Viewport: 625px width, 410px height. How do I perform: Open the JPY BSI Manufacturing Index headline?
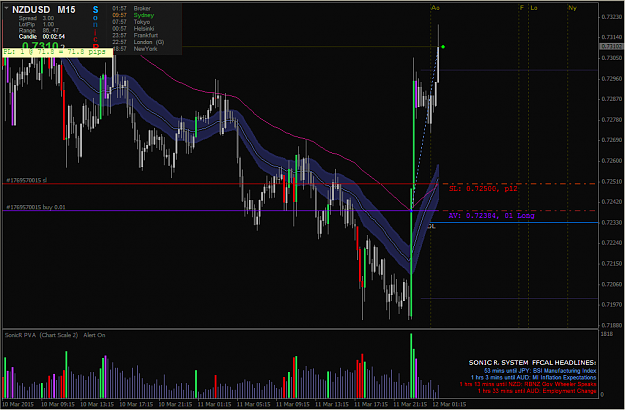click(540, 371)
